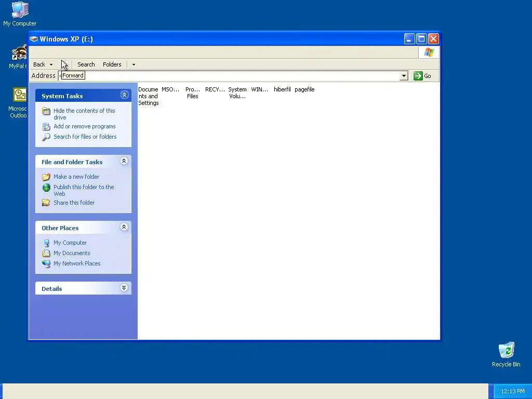The width and height of the screenshot is (532, 399).
Task: Click the Back toolbar button
Action: (x=39, y=64)
